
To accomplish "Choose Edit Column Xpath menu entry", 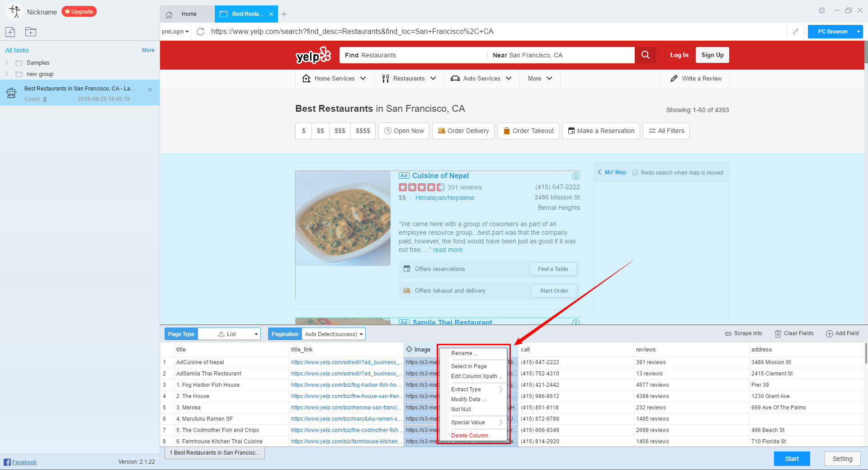I will (x=473, y=376).
